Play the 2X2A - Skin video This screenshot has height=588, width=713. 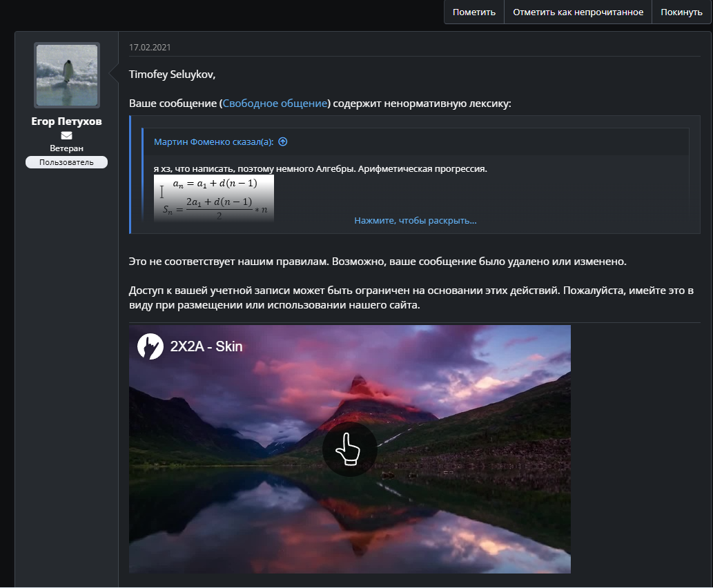click(x=349, y=449)
